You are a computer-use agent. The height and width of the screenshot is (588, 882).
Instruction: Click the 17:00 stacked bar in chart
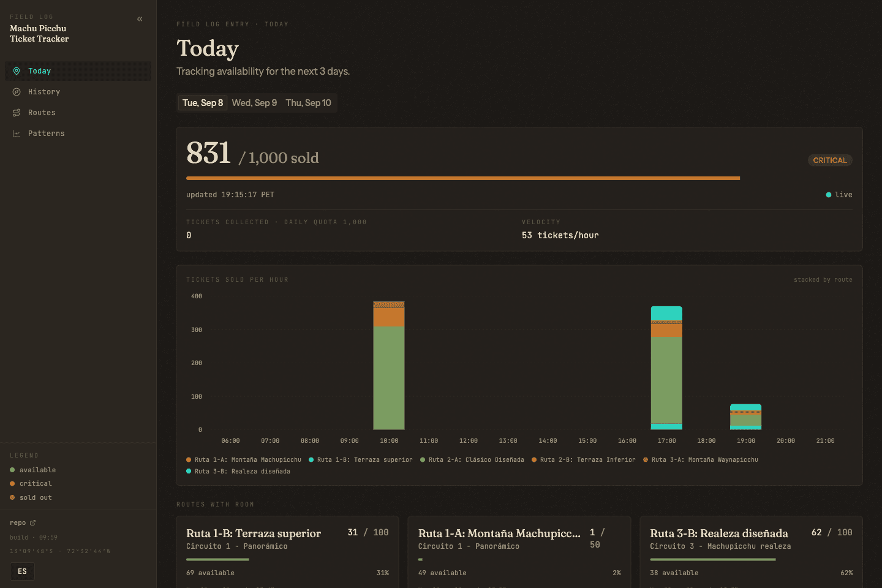(x=666, y=368)
